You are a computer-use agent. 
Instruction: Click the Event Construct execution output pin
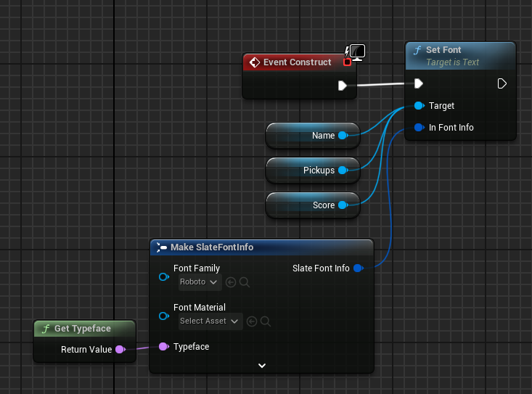(x=343, y=86)
